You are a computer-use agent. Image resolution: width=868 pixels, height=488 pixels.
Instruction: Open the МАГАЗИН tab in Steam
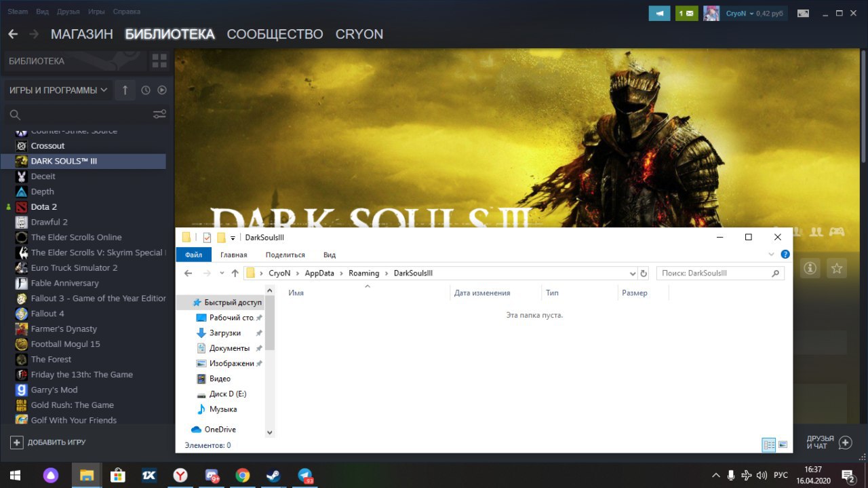coord(81,34)
